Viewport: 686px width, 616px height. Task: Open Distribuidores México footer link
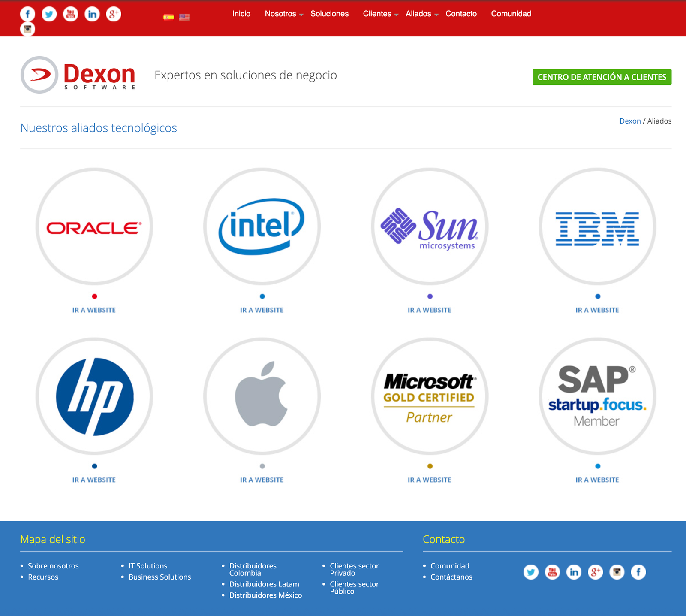(265, 595)
